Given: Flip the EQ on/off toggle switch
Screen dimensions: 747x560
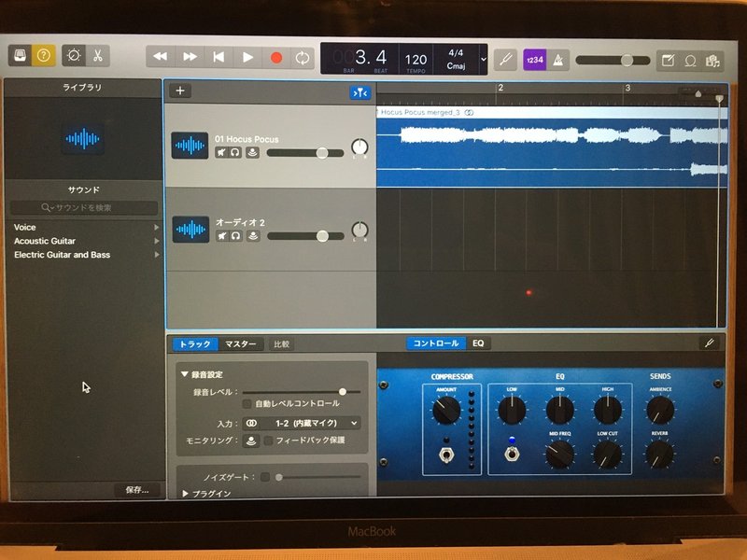Looking at the screenshot, I should (x=512, y=454).
